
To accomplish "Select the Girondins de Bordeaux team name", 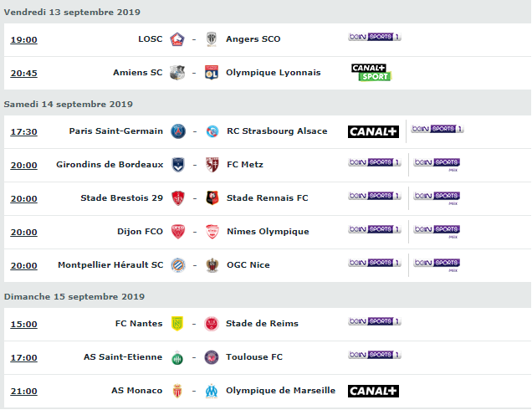I will pyautogui.click(x=110, y=165).
